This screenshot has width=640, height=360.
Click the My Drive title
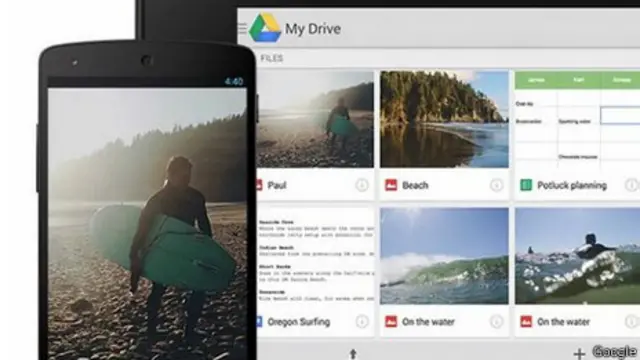pyautogui.click(x=313, y=29)
